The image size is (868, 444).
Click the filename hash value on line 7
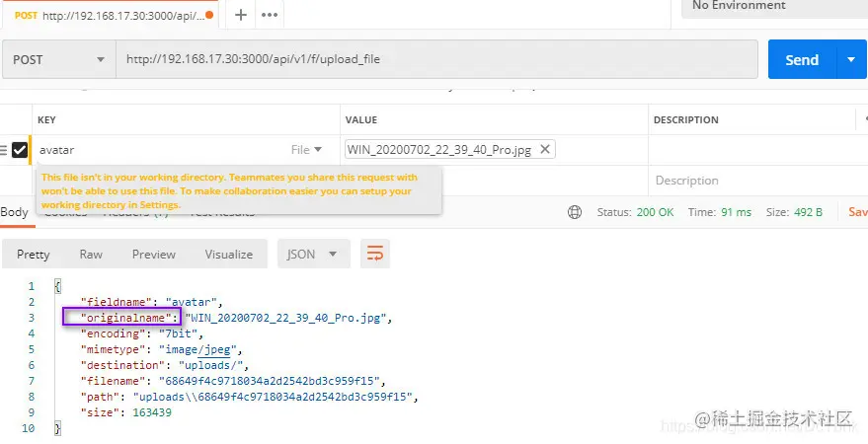pos(270,381)
